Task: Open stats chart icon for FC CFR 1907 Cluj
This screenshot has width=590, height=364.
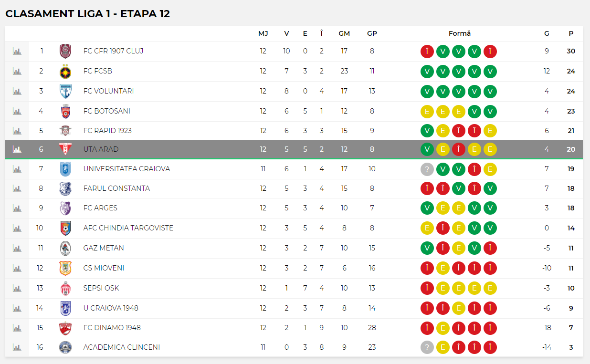Action: 17,51
